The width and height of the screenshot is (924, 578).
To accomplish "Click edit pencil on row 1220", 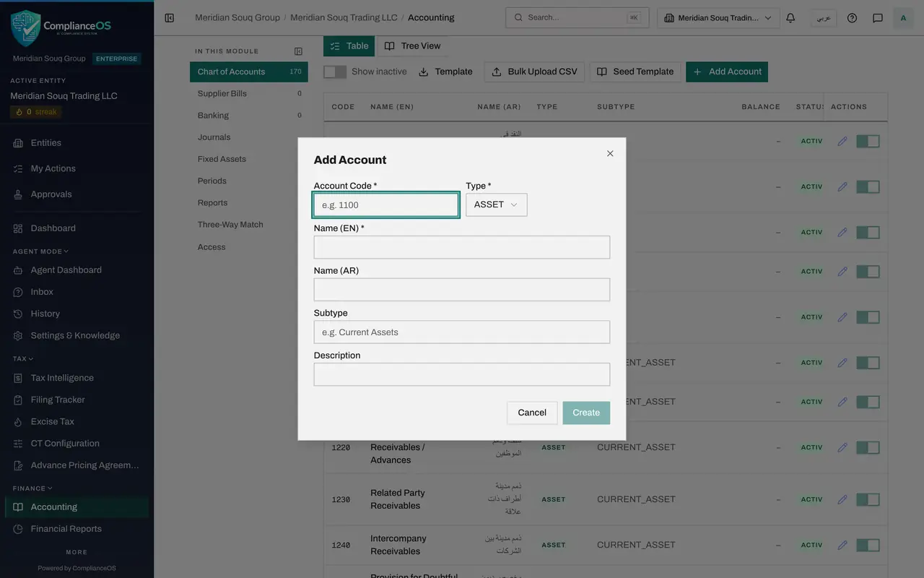I will [842, 447].
